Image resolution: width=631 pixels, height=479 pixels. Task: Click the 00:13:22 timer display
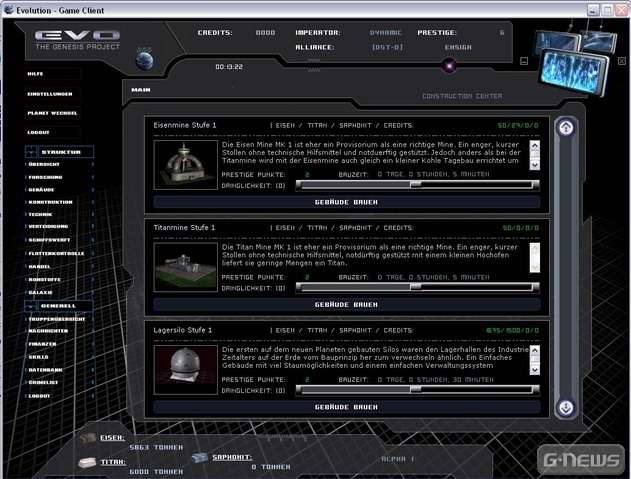click(x=229, y=67)
